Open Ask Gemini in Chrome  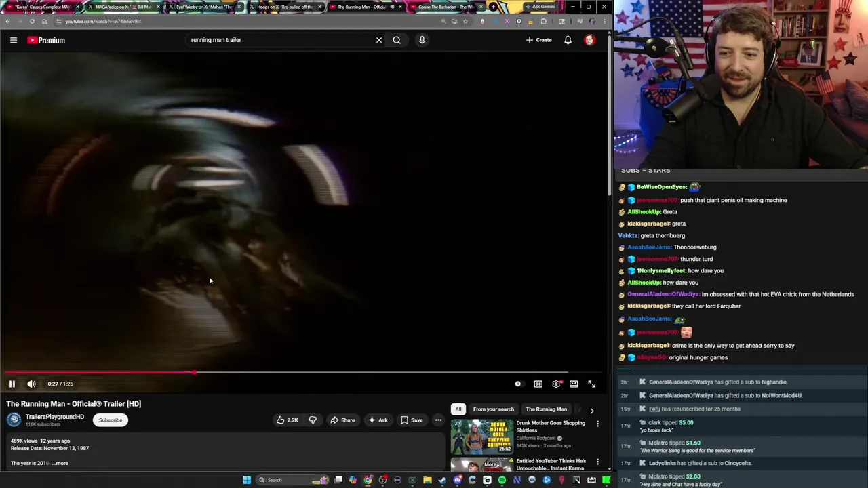pos(540,7)
